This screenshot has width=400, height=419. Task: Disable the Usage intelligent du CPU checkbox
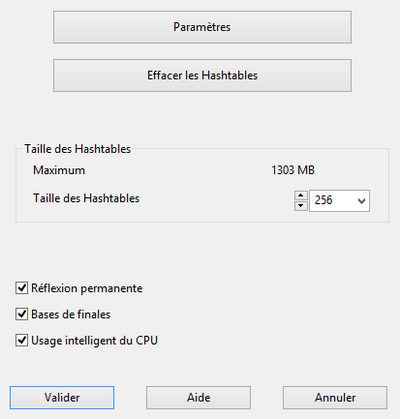(x=22, y=340)
